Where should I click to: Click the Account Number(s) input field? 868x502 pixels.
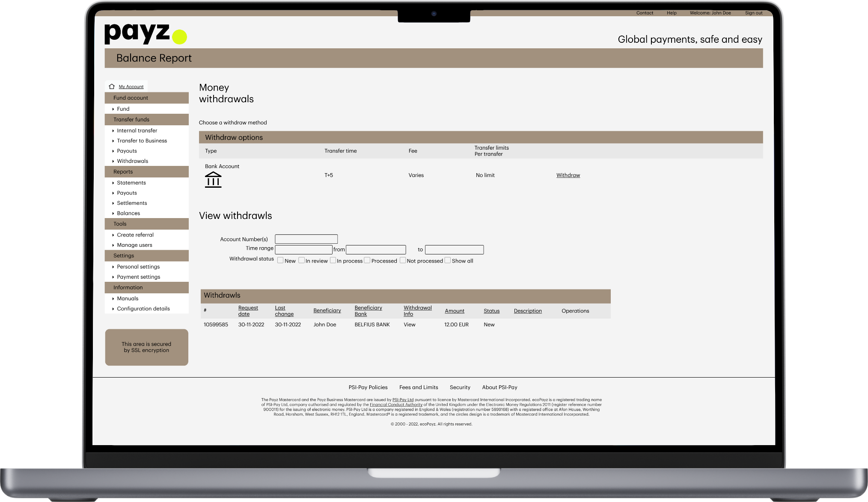pos(306,239)
